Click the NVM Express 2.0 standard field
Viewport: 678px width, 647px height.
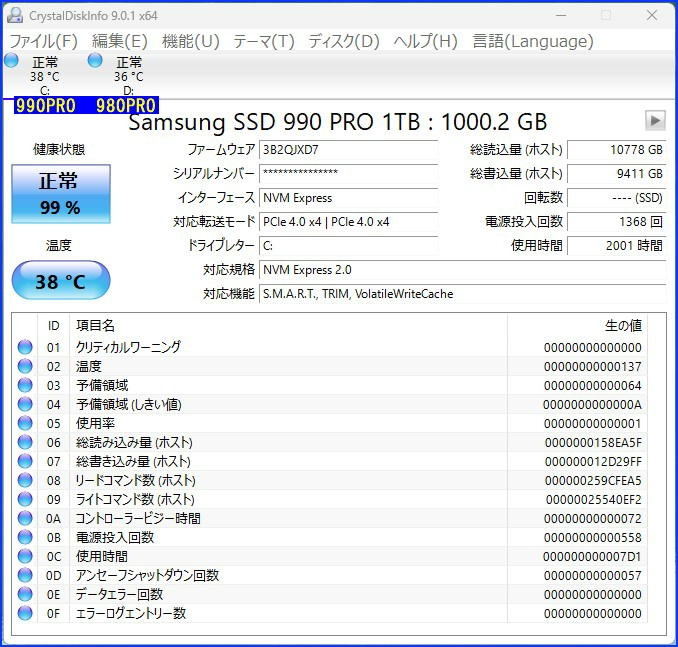coord(463,270)
